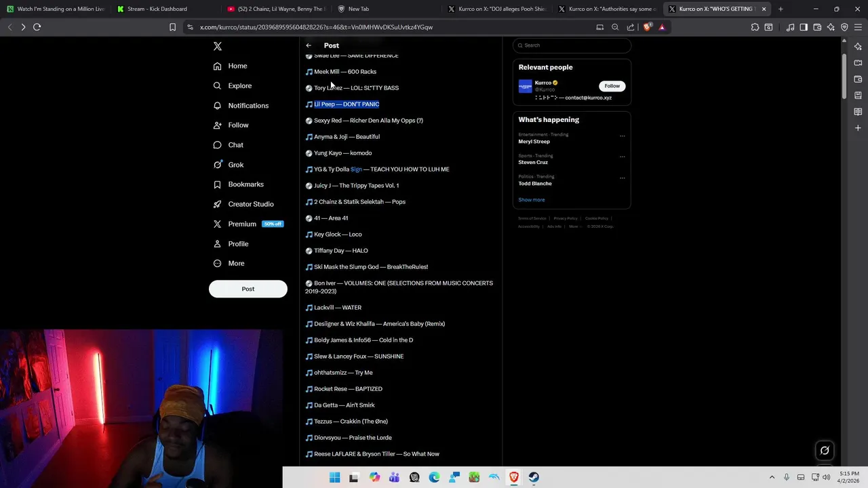Click the white Post button
The height and width of the screenshot is (488, 868).
coord(248,289)
